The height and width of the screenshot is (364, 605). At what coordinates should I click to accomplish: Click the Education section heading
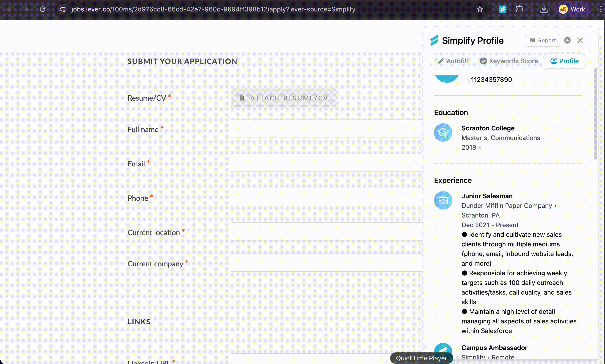pyautogui.click(x=451, y=112)
